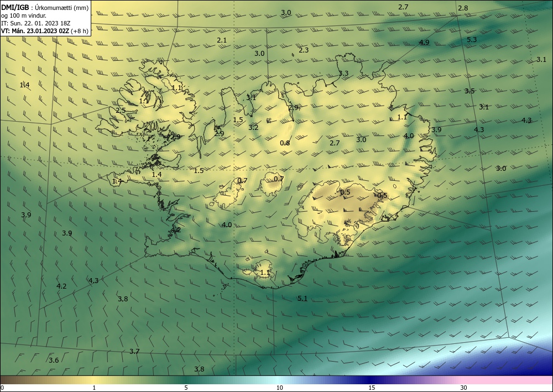
Task: Select the 2.3 value label
Action: 304,50
